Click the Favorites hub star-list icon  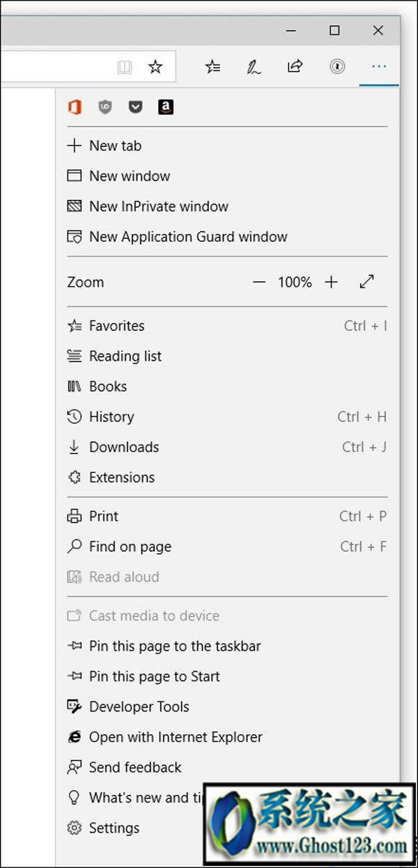(212, 67)
